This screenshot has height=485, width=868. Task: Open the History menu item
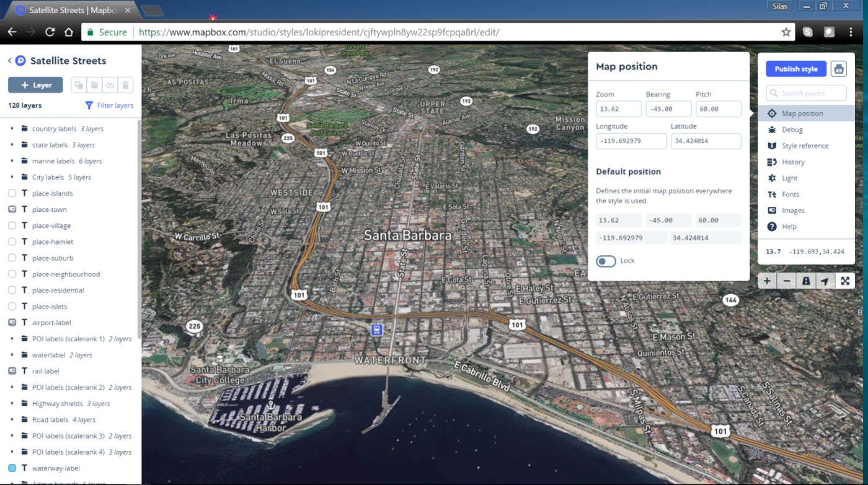pyautogui.click(x=806, y=162)
